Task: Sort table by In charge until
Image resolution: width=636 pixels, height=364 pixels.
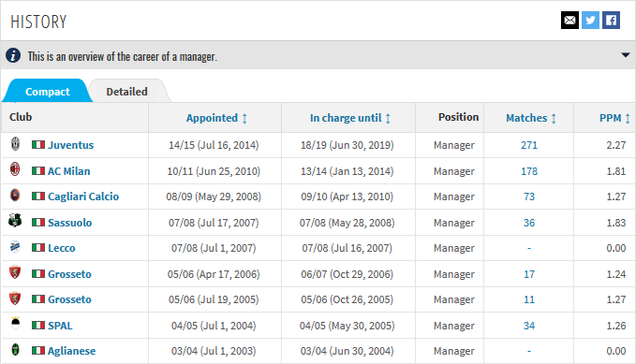Action: [x=350, y=118]
